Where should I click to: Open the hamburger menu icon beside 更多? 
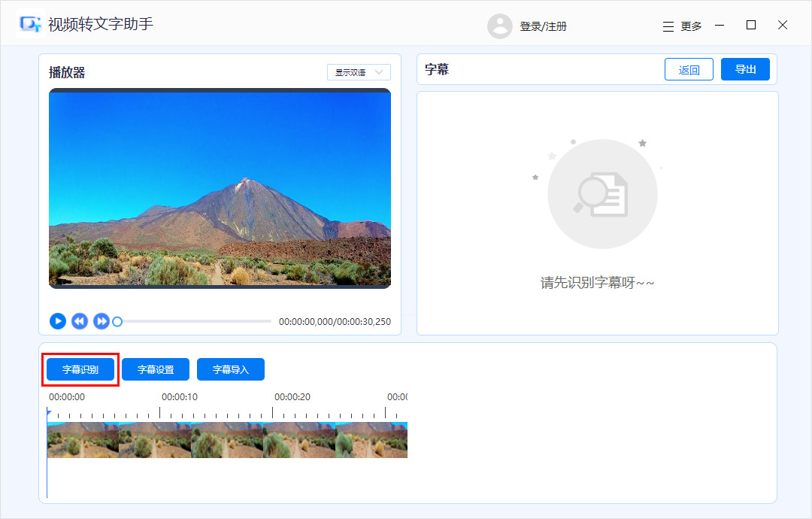coord(668,26)
